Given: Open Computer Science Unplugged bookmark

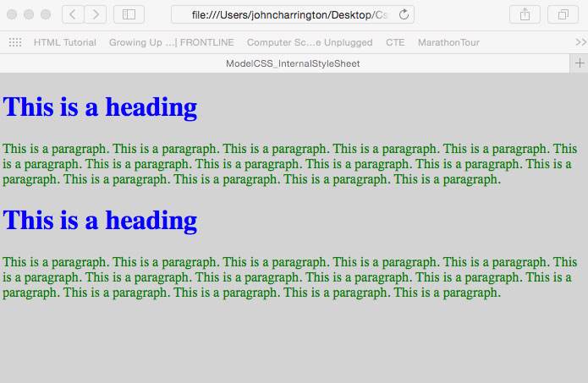Looking at the screenshot, I should tap(310, 42).
